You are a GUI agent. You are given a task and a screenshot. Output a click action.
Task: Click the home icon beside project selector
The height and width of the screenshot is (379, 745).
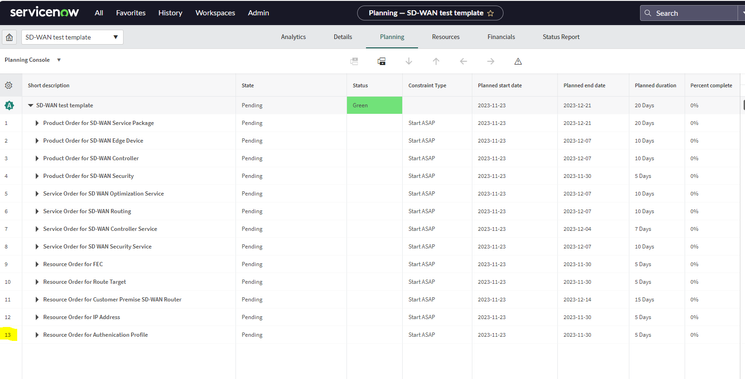click(10, 37)
